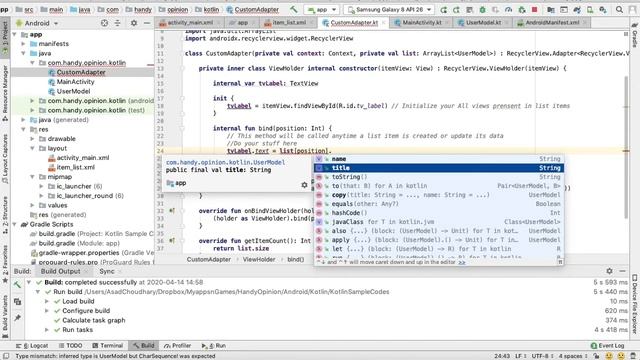Click the Debug app bug icon
The height and width of the screenshot is (360, 640).
point(482,9)
